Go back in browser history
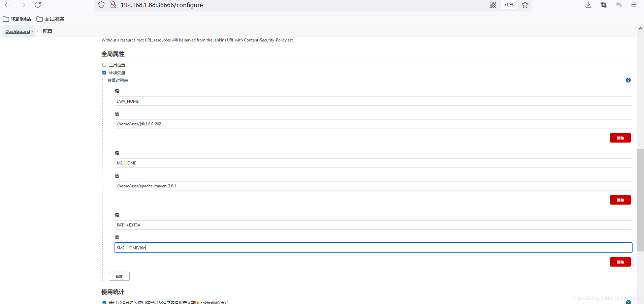 pyautogui.click(x=7, y=5)
